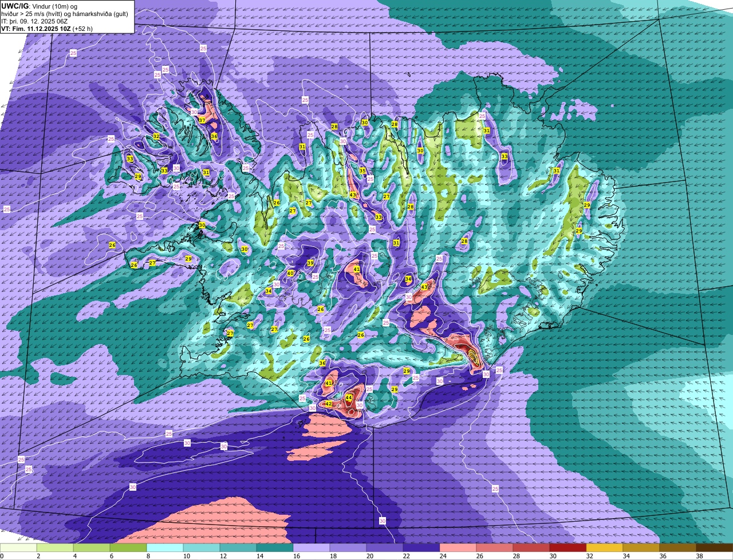This screenshot has height=560, width=733.
Task: Click the pink 24–26 m/s legend swatch
Action: (x=458, y=548)
